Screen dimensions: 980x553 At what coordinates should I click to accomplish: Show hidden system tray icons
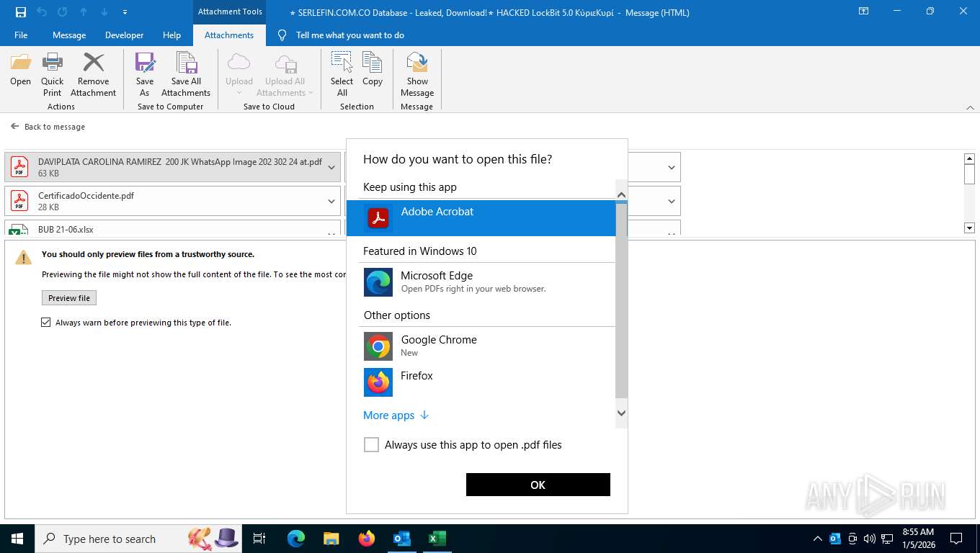817,539
